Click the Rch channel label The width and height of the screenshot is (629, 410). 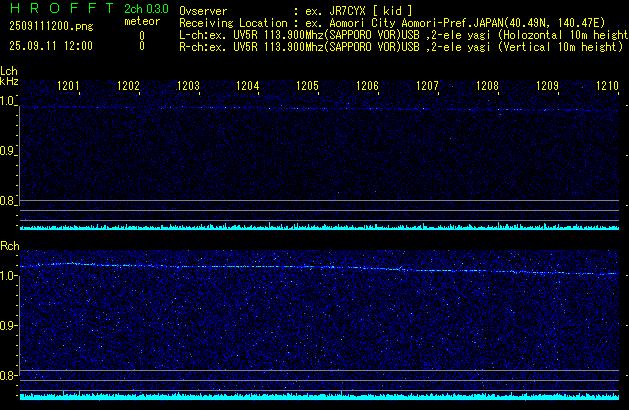(x=10, y=246)
